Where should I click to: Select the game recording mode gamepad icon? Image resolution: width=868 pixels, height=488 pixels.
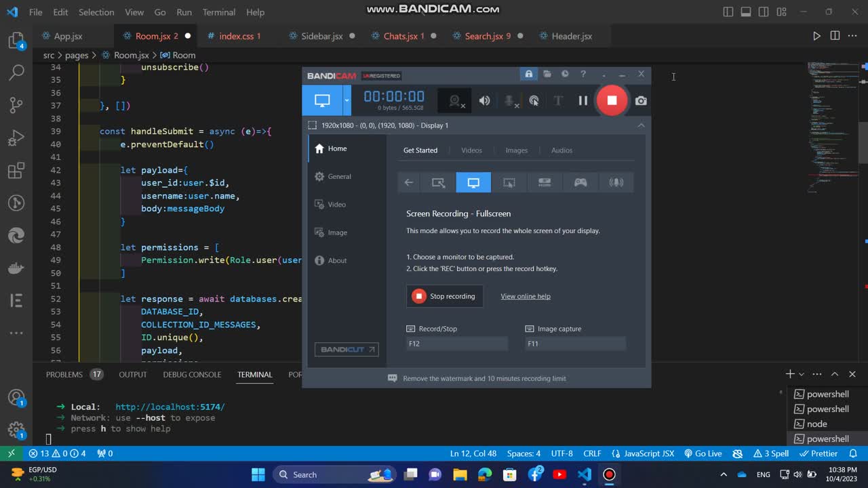580,182
